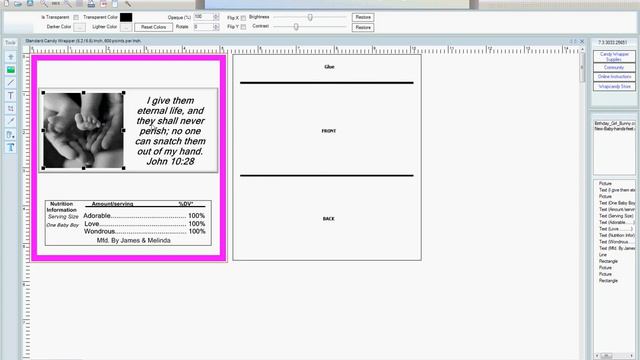Click the Rotate spinner arrows
Viewport: 640px width, 360px height.
(x=216, y=27)
